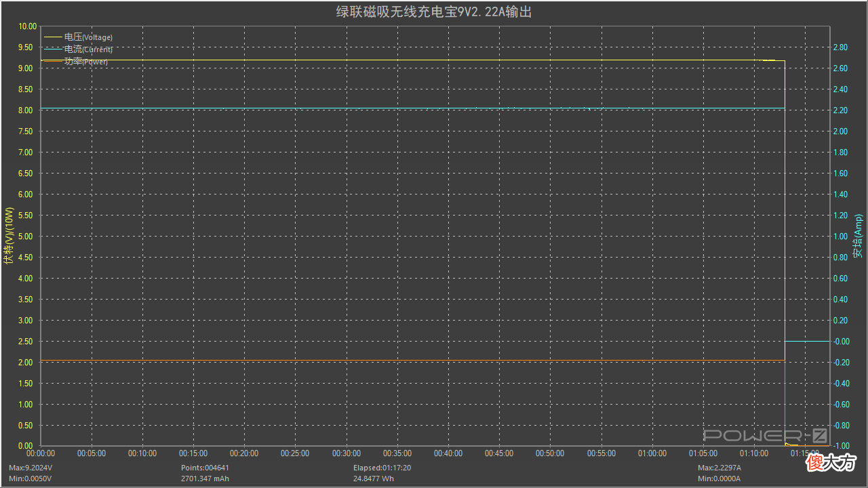Select the Max:9.2024V readout
868x488 pixels.
point(31,468)
